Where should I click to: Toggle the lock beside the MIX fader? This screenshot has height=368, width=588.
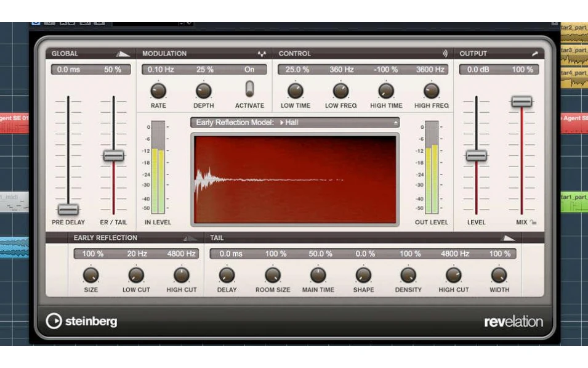coord(532,223)
